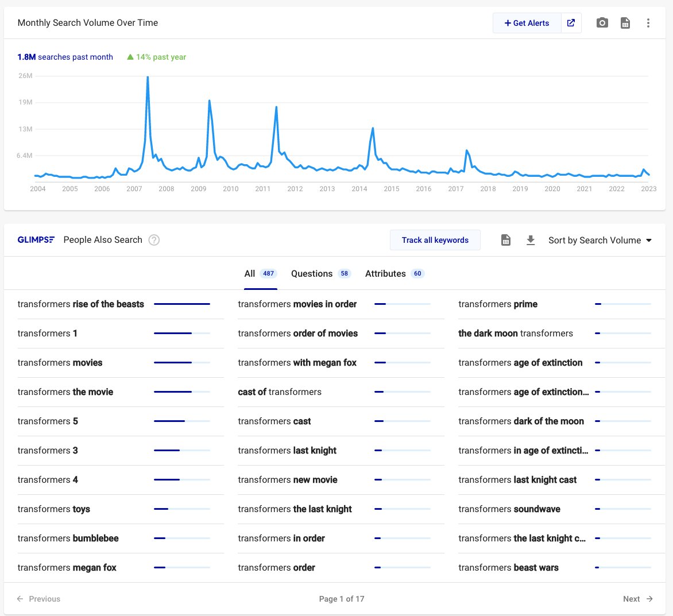Select keyword the dark moon transformers

coord(516,334)
